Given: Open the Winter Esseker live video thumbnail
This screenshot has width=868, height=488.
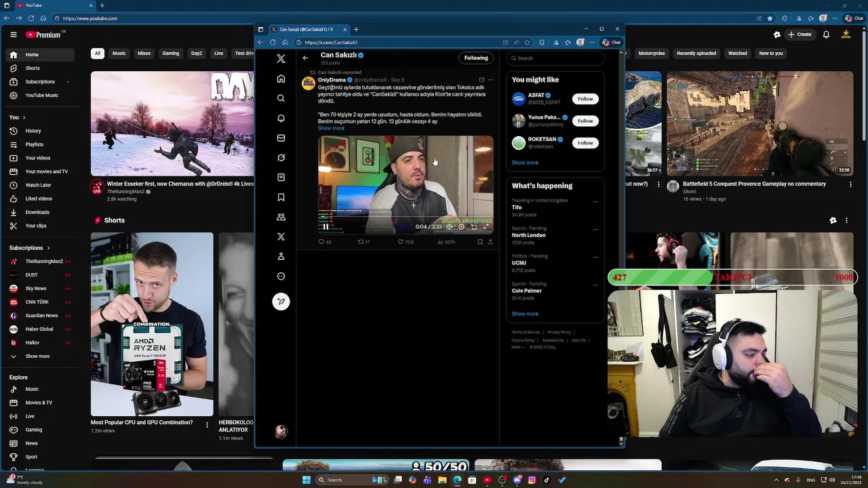Looking at the screenshot, I should click(172, 123).
